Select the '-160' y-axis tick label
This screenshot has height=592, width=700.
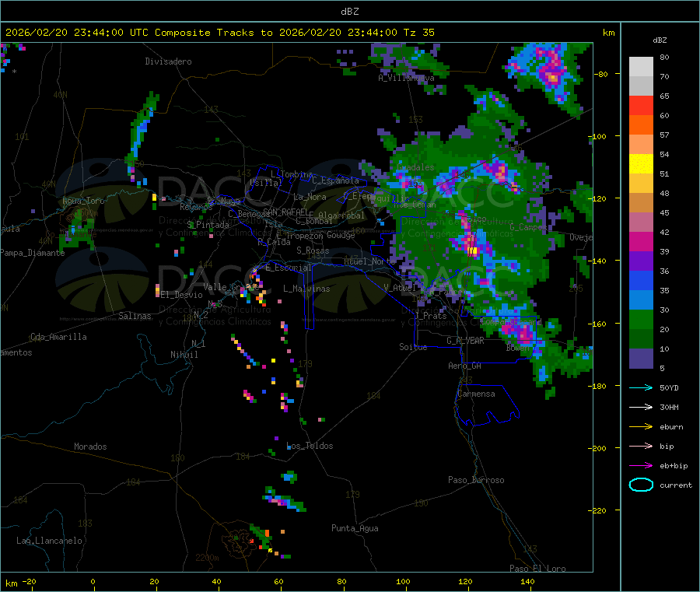point(599,324)
